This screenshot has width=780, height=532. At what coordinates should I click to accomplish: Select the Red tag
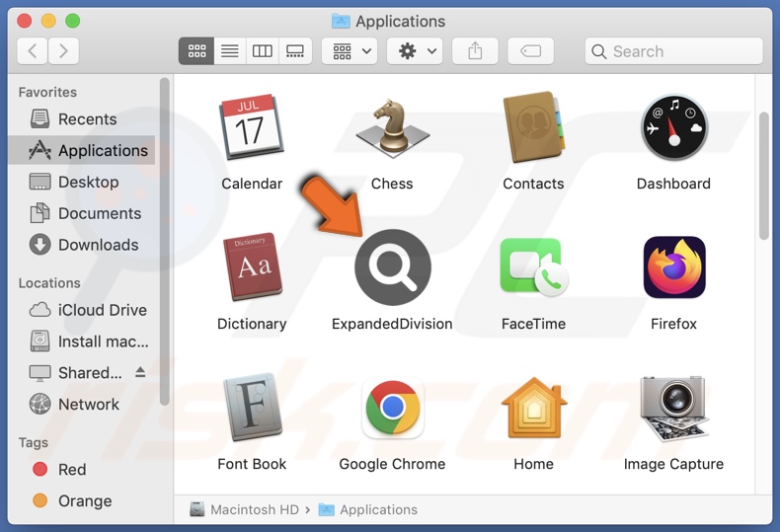click(x=72, y=470)
